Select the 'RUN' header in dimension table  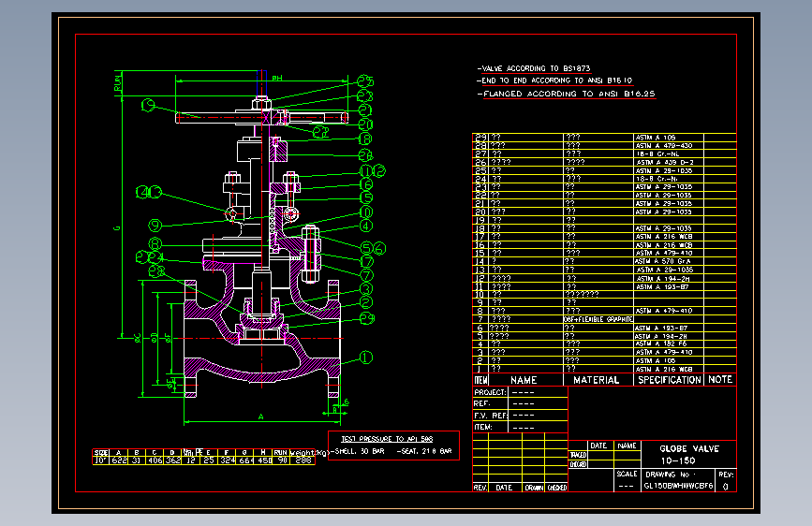tap(281, 452)
